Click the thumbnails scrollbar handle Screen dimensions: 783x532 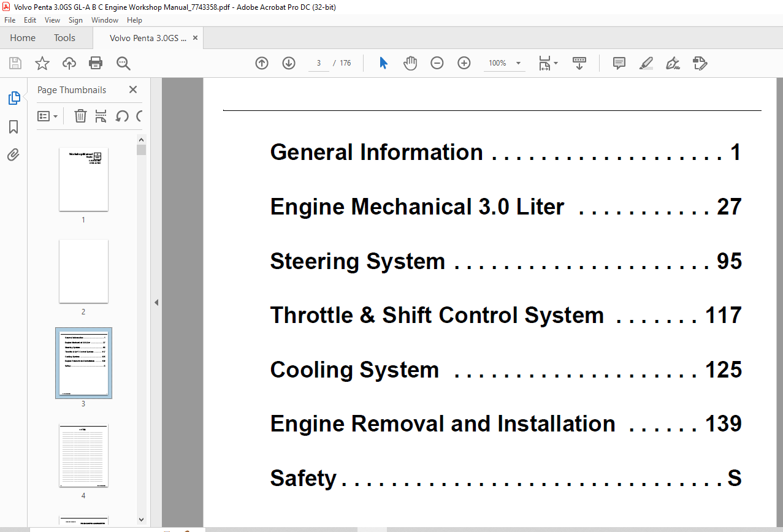coord(142,150)
